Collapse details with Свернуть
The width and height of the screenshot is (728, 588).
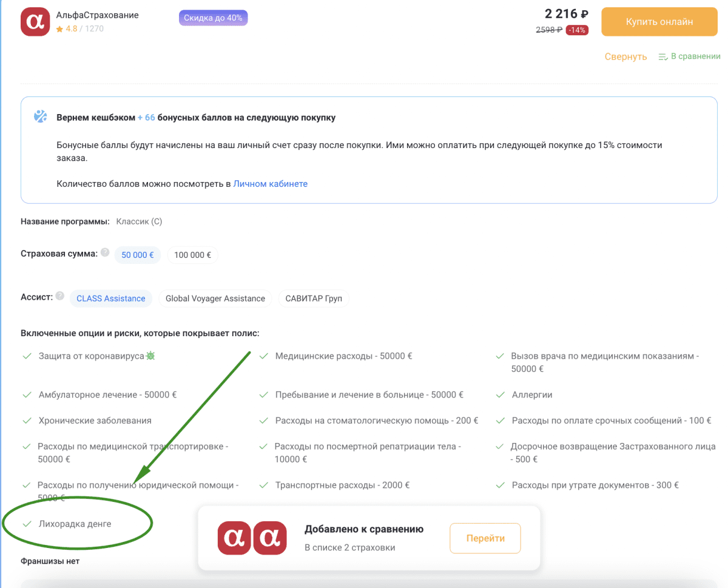tap(625, 56)
